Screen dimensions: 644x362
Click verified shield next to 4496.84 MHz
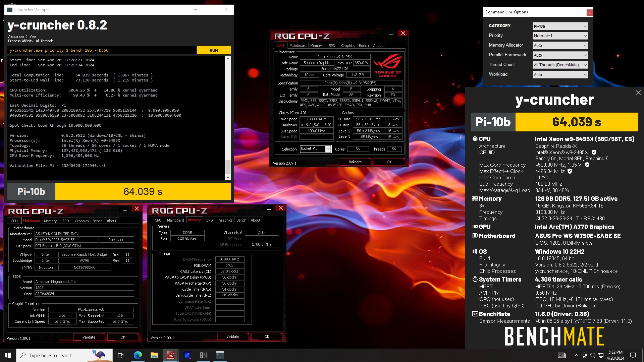pyautogui.click(x=570, y=171)
